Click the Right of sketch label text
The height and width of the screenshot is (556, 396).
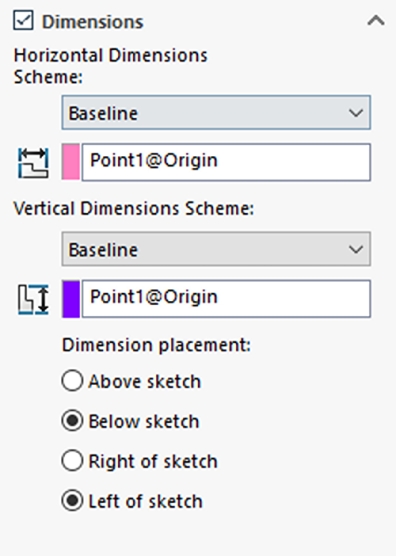tap(153, 461)
